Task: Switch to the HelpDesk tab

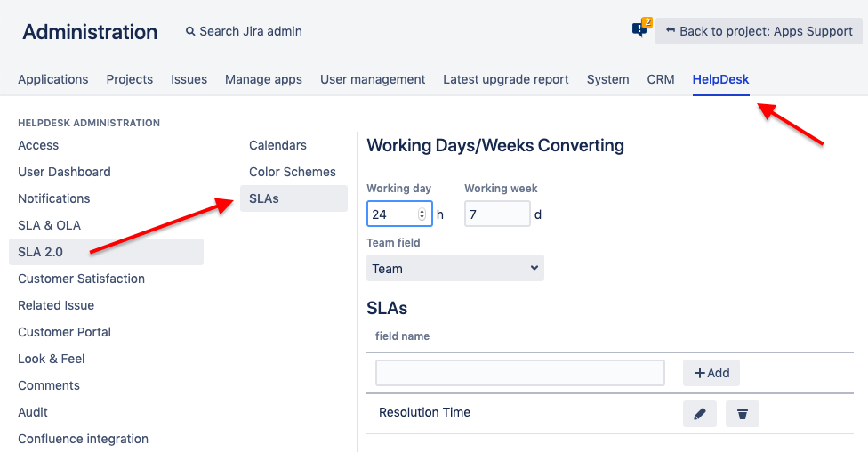Action: pos(720,79)
